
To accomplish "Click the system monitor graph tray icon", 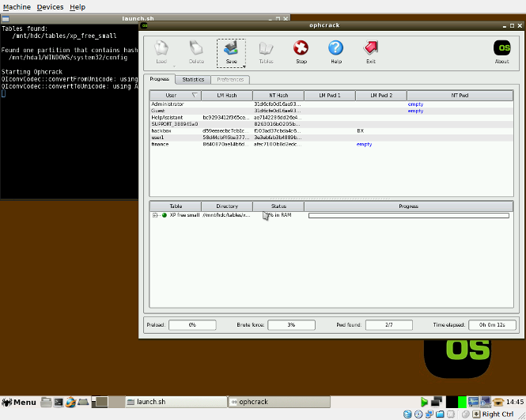I will pyautogui.click(x=473, y=402).
